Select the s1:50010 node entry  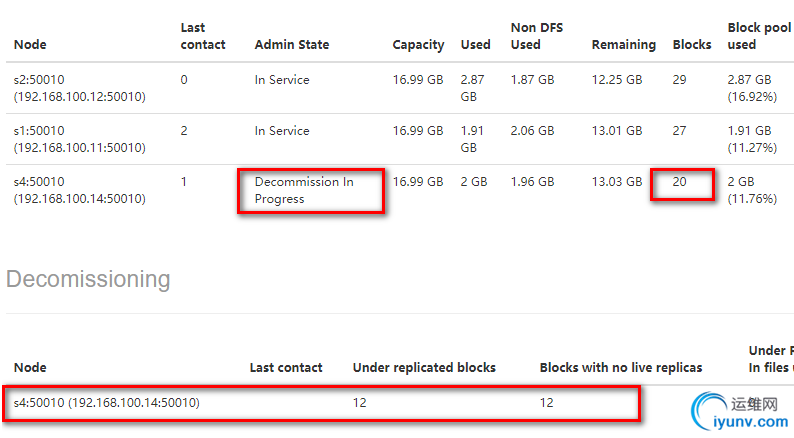(80, 139)
